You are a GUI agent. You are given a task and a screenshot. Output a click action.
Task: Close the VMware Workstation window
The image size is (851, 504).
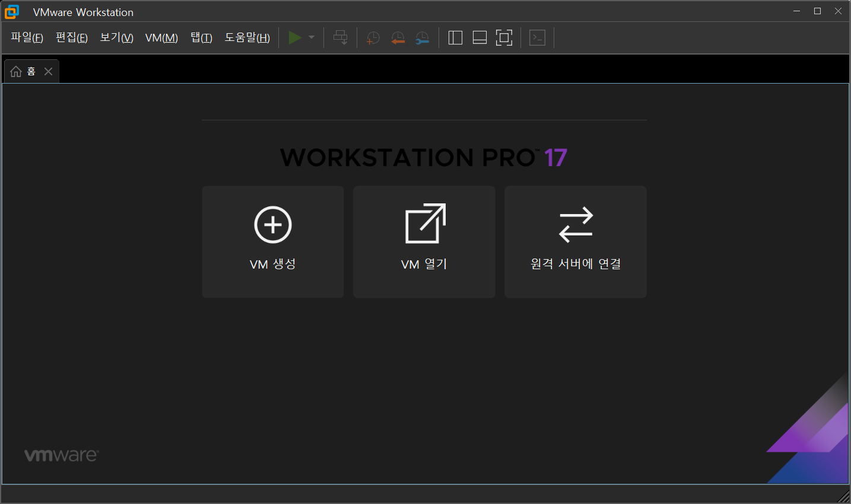point(838,11)
